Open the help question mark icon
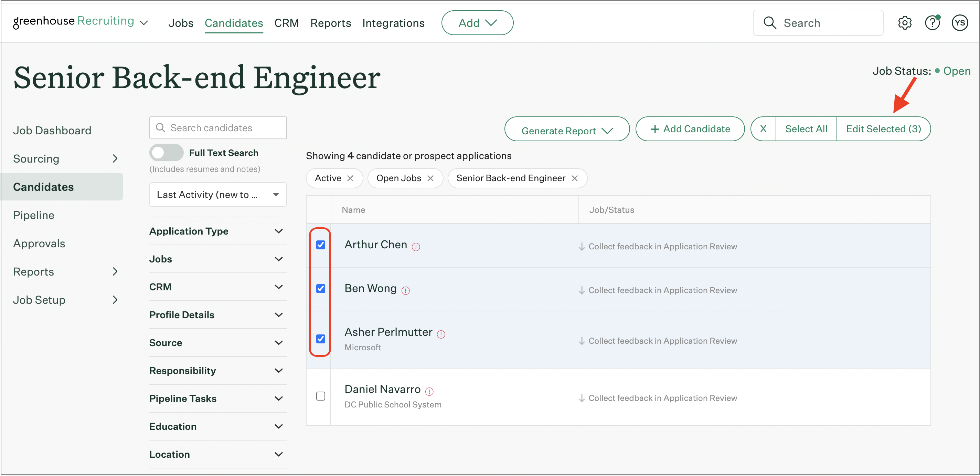The height and width of the screenshot is (476, 980). (x=932, y=23)
